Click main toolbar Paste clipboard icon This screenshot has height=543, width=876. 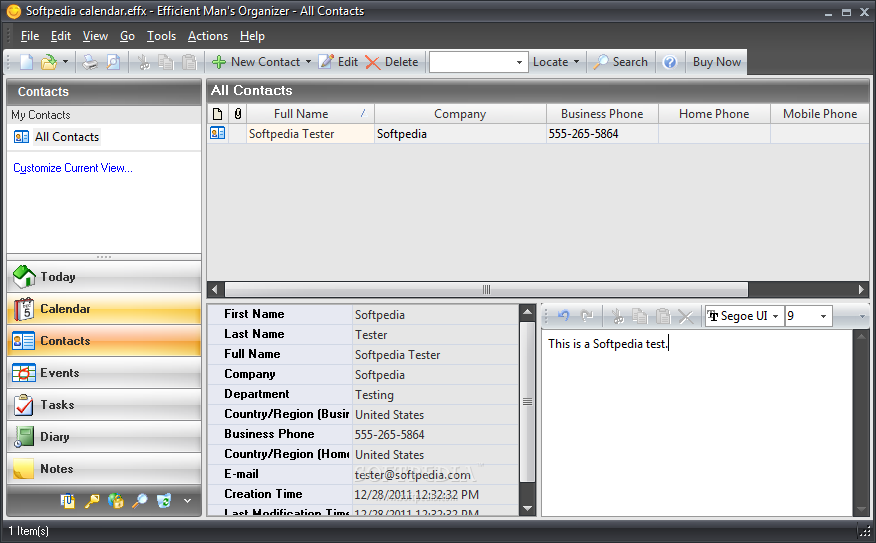(x=189, y=62)
